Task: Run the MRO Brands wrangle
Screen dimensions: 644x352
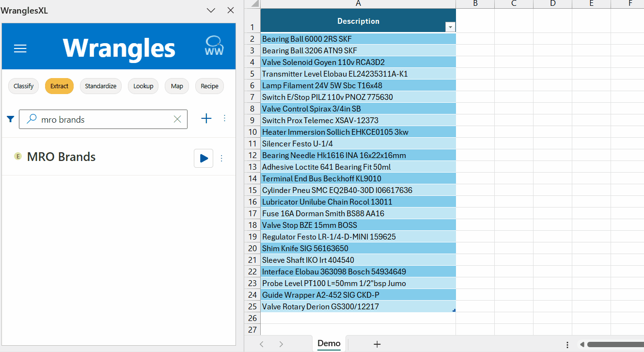Action: pos(204,158)
